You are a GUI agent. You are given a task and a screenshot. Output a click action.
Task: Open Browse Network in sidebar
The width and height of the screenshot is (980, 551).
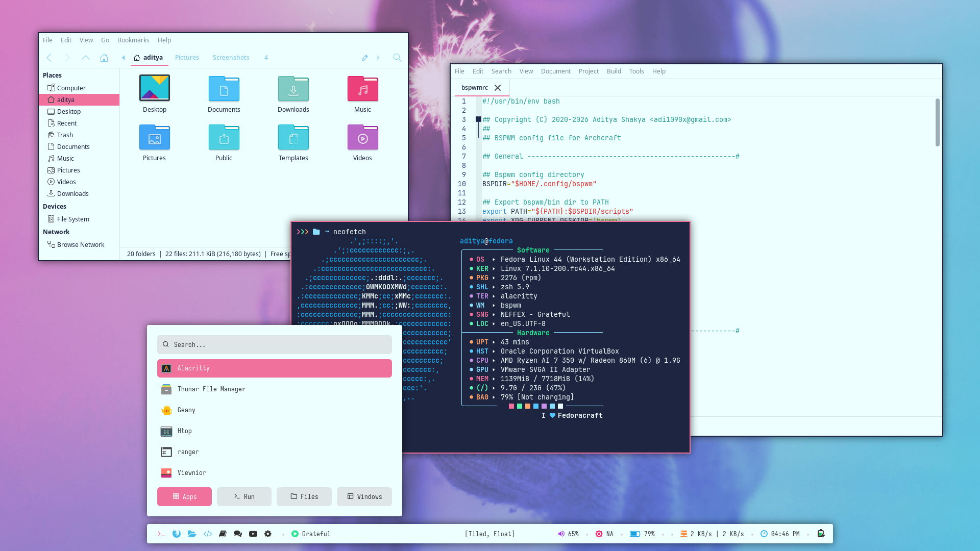pos(79,244)
